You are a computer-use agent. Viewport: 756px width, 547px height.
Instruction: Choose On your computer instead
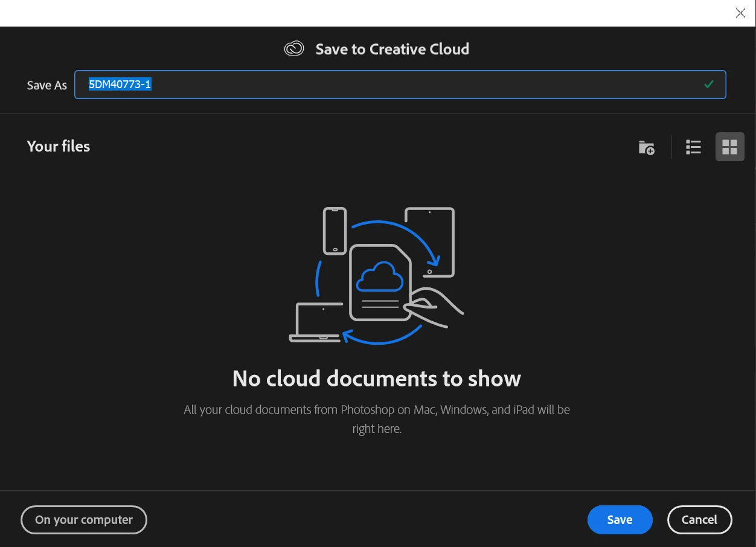[x=84, y=520]
